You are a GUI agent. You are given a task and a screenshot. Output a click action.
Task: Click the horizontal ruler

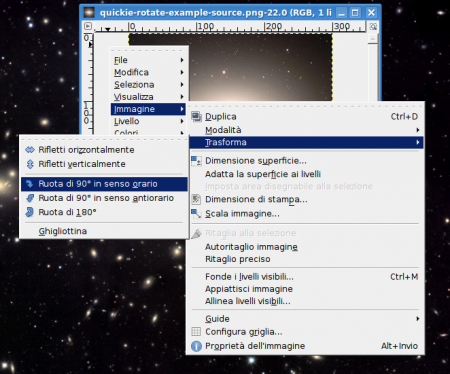[x=230, y=27]
